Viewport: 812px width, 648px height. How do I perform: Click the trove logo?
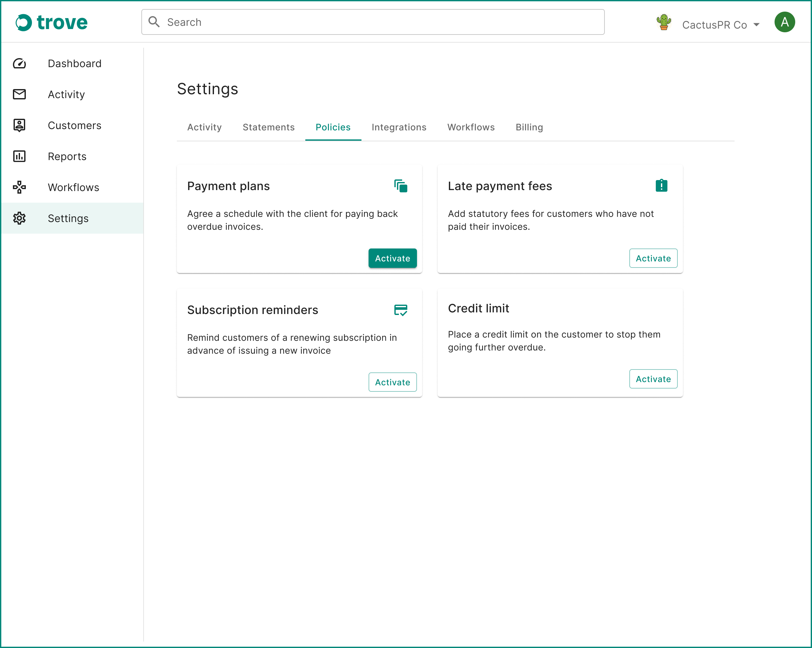click(52, 22)
